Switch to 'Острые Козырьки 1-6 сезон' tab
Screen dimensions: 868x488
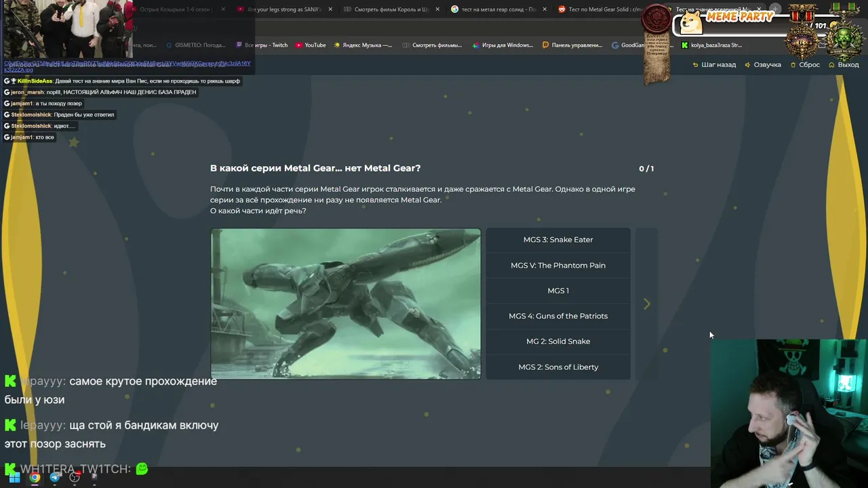click(x=178, y=9)
